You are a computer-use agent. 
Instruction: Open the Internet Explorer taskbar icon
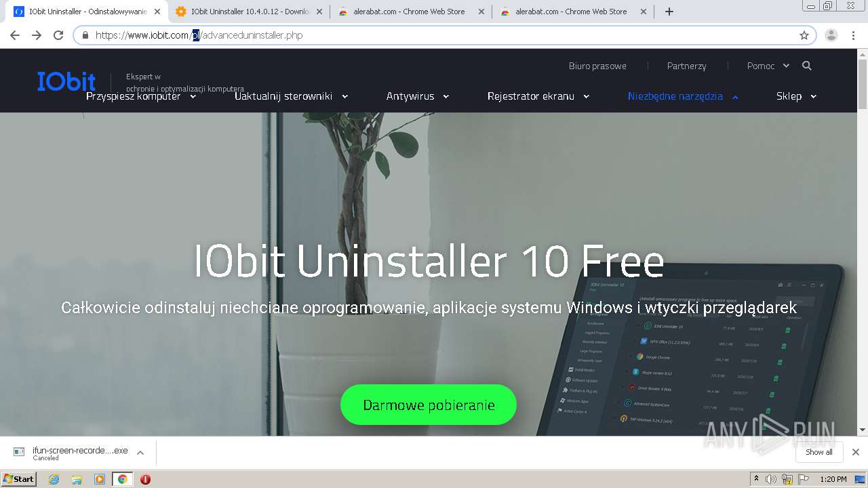(54, 479)
